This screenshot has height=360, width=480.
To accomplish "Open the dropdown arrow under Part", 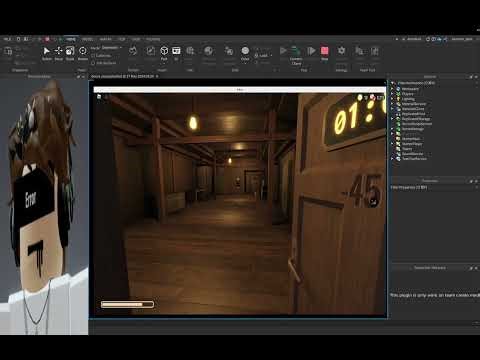I will tap(164, 63).
